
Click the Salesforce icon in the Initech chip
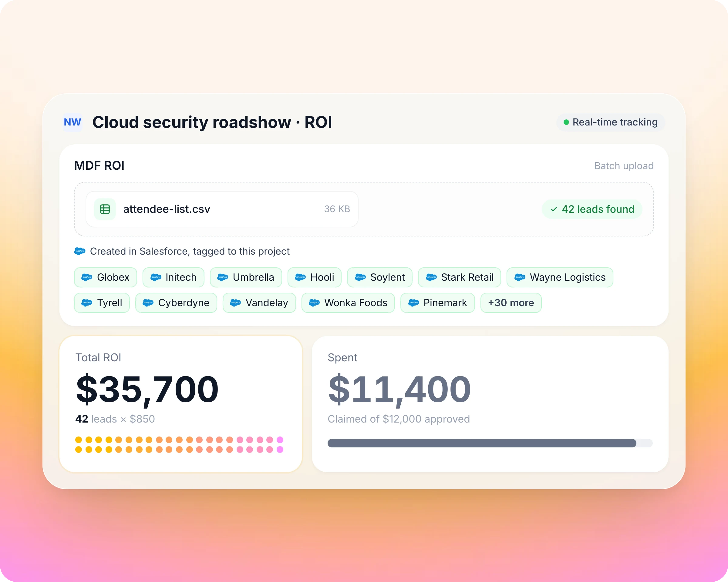(156, 277)
